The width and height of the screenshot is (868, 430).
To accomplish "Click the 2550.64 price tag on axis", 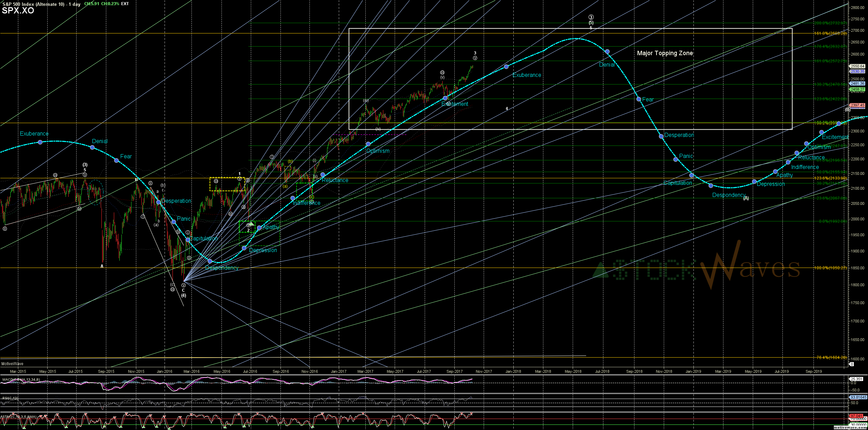I will click(x=857, y=66).
